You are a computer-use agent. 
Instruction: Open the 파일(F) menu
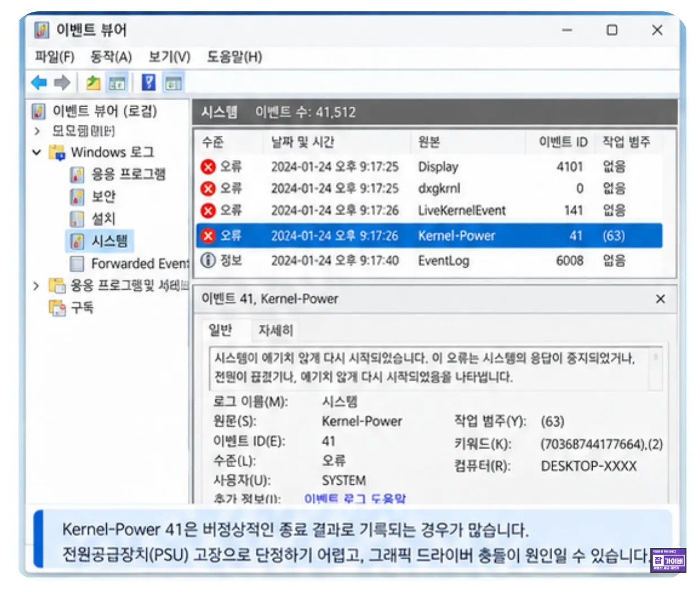54,56
